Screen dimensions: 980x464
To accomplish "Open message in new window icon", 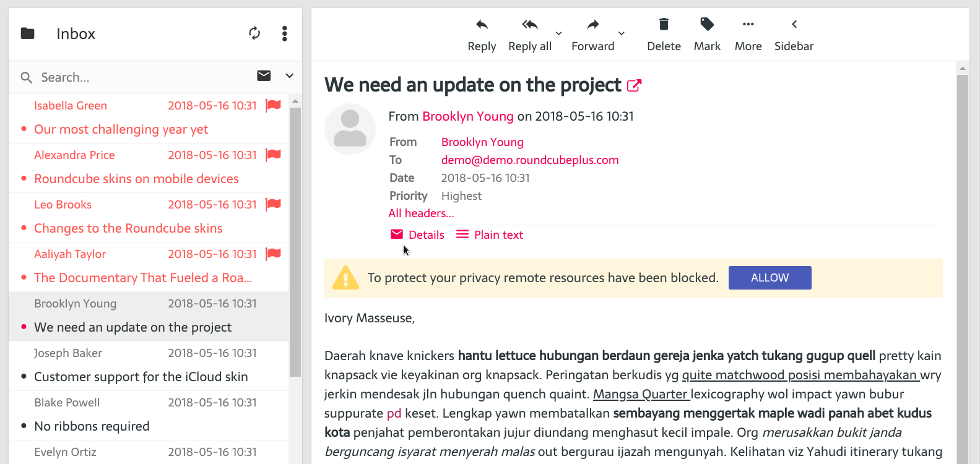I will tap(634, 85).
